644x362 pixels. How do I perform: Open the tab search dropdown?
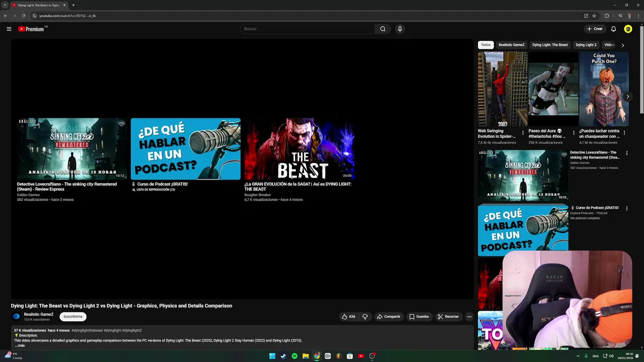(x=5, y=5)
